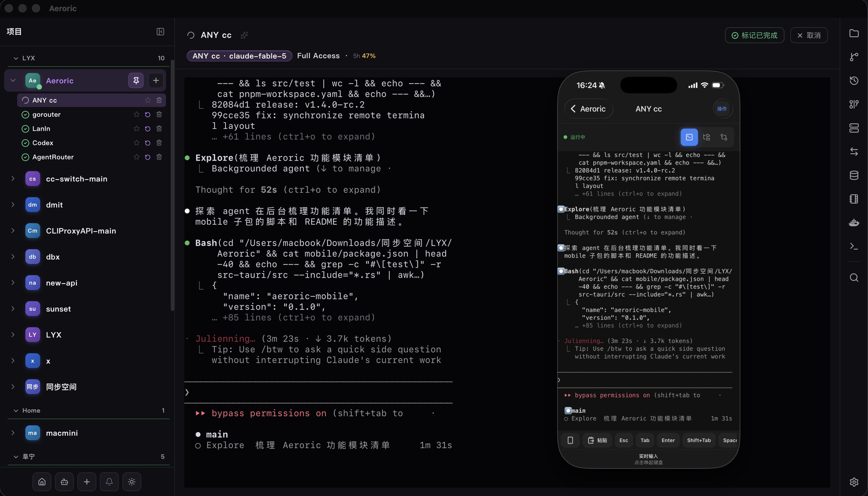Expand the sunset project
868x496 pixels.
click(13, 309)
